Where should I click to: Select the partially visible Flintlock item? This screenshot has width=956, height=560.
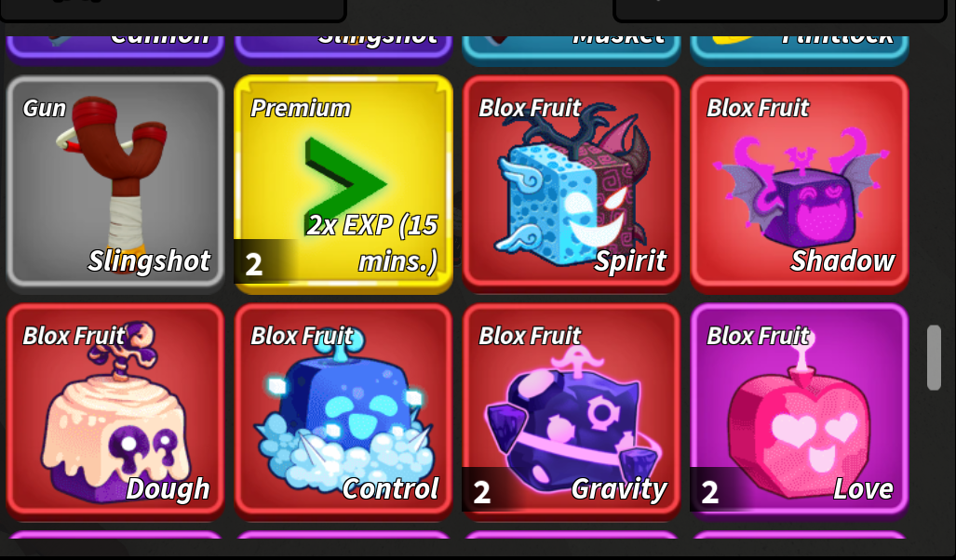click(800, 47)
